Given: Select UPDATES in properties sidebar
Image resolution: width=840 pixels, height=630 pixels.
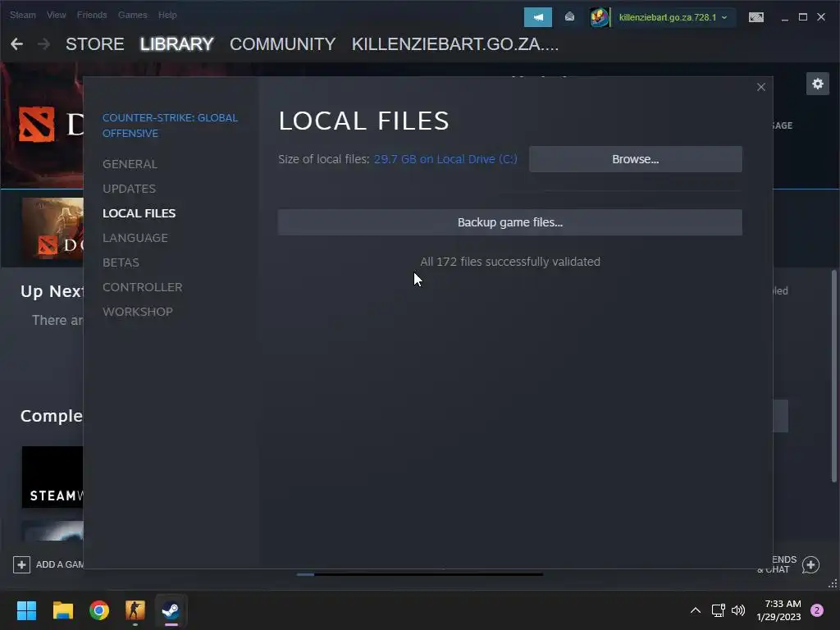Looking at the screenshot, I should click(x=129, y=189).
